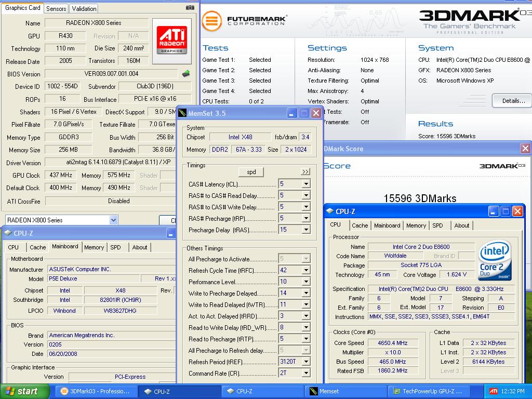Select Graphics Card tab in GPU-Z
The image size is (532, 399).
coord(23,8)
